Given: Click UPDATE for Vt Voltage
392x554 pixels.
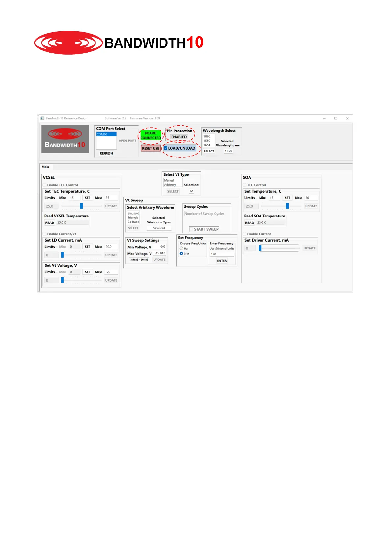Looking at the screenshot, I should 111,280.
